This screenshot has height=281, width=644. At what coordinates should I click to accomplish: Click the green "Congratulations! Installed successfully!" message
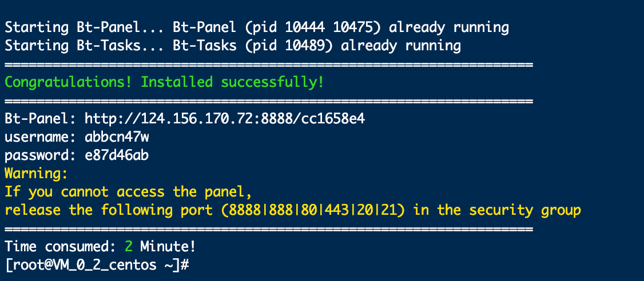[164, 82]
